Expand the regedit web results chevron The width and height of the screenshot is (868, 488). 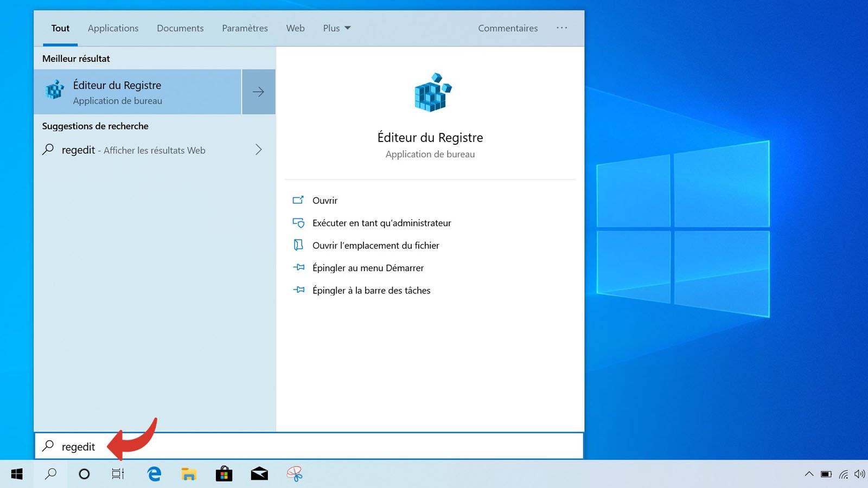[258, 150]
